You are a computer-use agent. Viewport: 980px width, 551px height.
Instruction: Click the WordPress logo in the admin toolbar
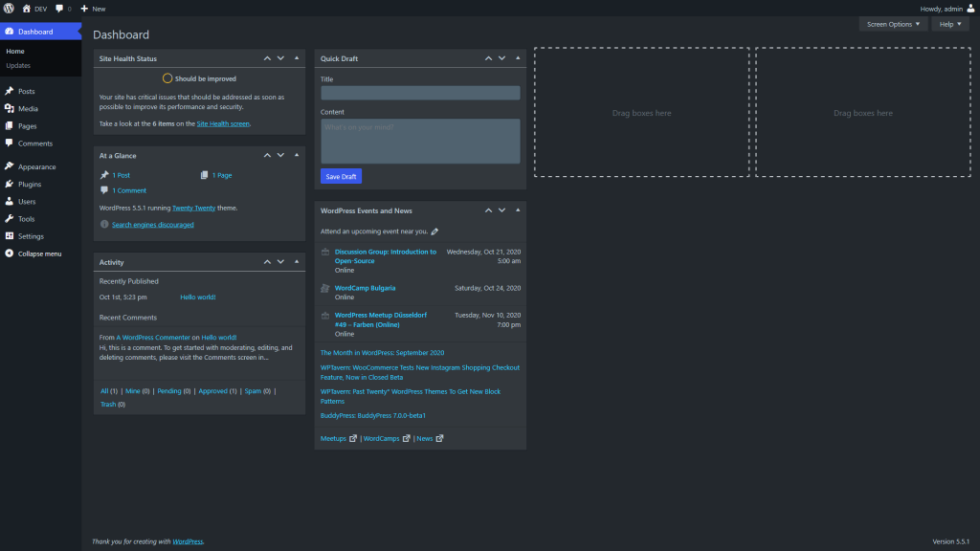(x=10, y=9)
